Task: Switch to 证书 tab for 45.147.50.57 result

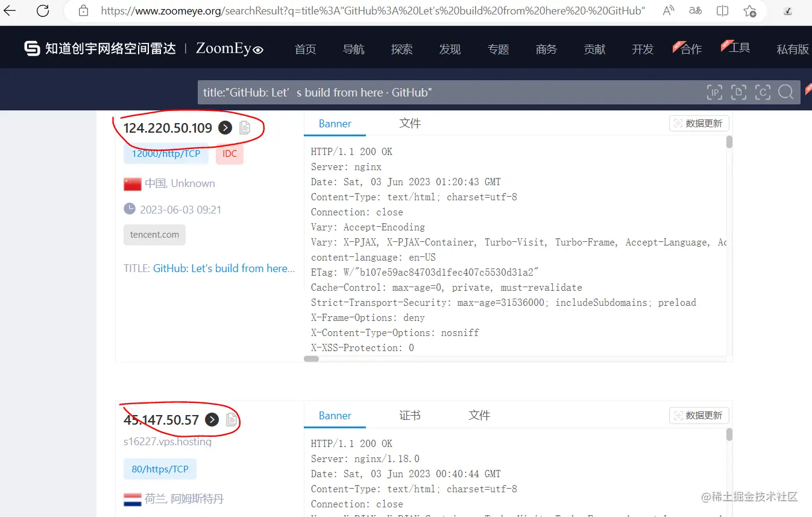Action: coord(410,416)
